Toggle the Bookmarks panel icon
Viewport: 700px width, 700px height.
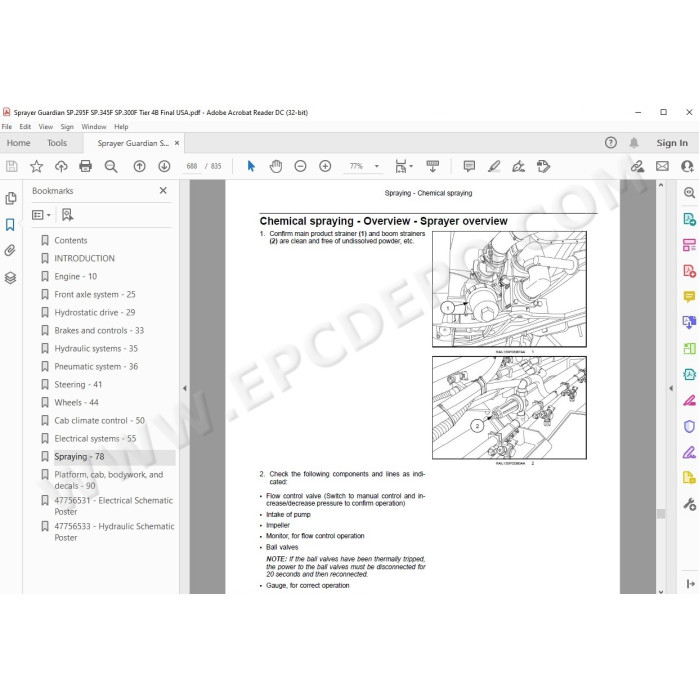pos(10,224)
